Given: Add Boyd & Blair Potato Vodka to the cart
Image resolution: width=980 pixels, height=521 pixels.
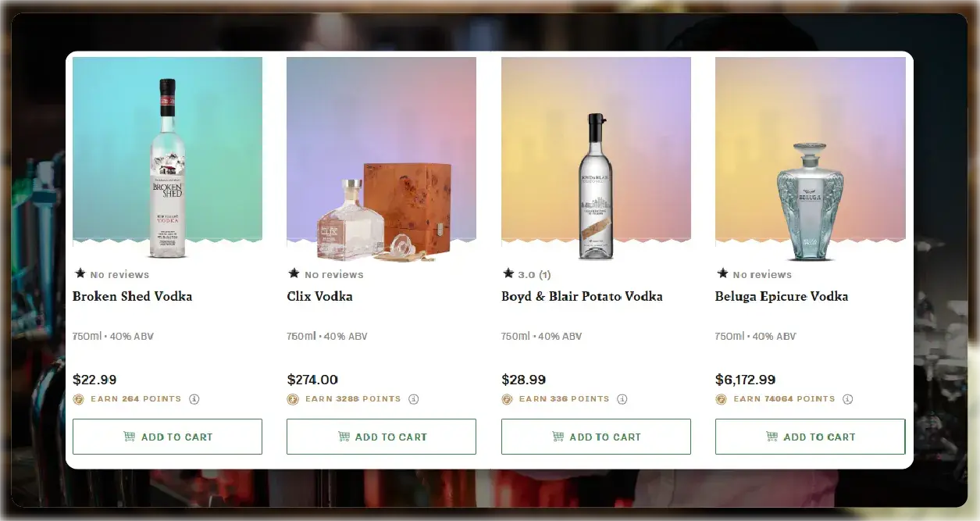Looking at the screenshot, I should (596, 437).
